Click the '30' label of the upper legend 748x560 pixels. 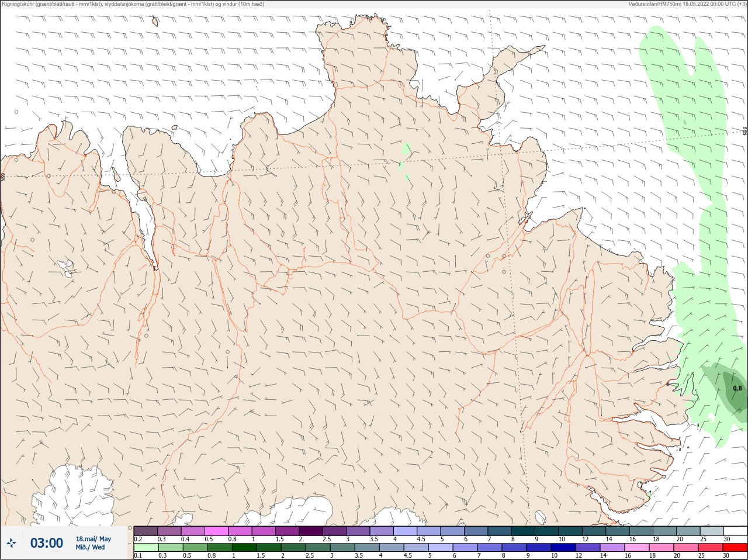pos(726,539)
